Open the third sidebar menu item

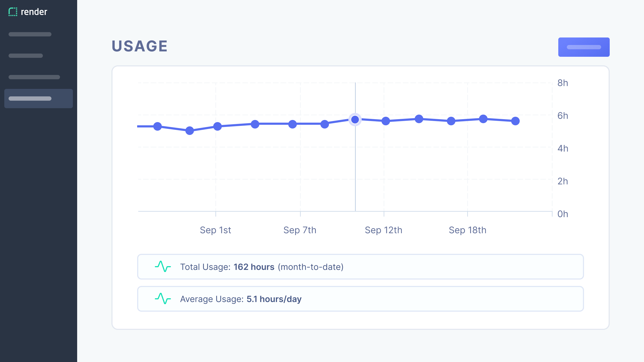[34, 77]
